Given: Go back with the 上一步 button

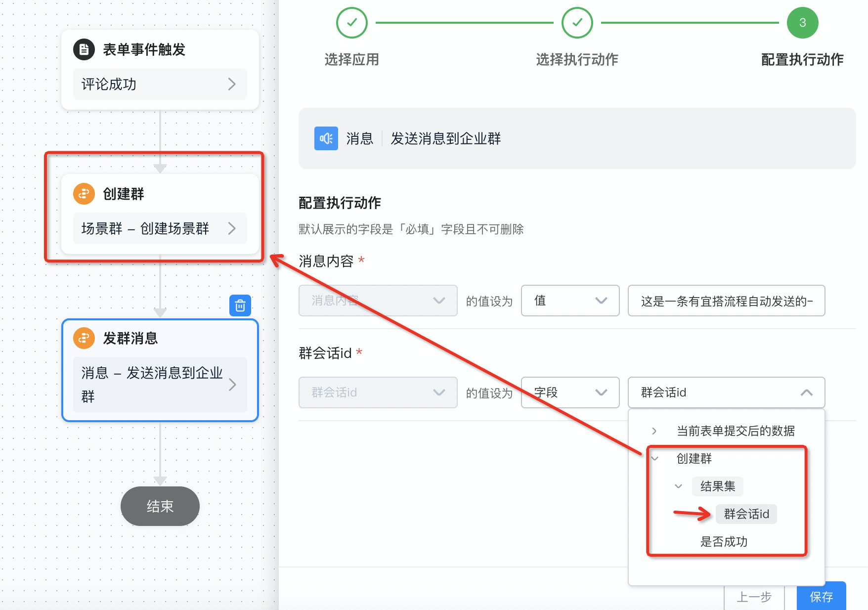Looking at the screenshot, I should [x=754, y=597].
